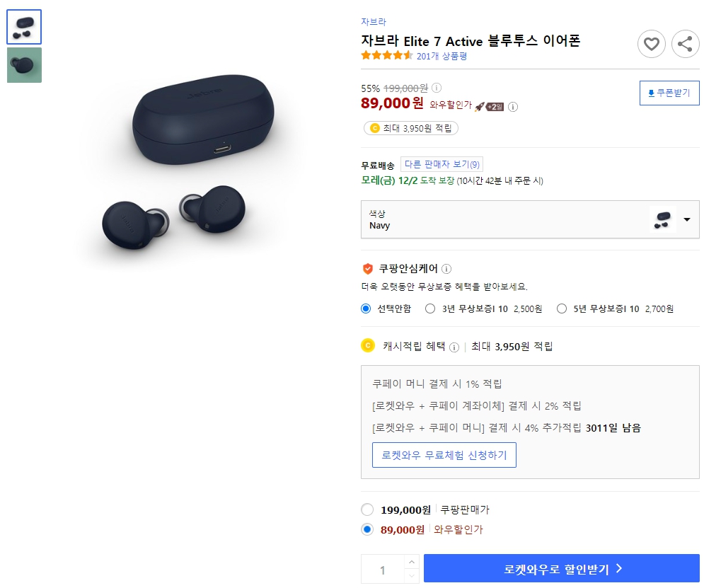Click the info icon beside 캐시적립 혜택
Screen dimensions: 704x588
click(x=454, y=346)
